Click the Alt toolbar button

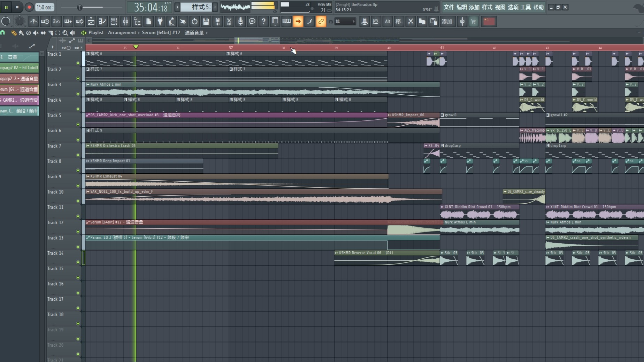[x=388, y=22]
